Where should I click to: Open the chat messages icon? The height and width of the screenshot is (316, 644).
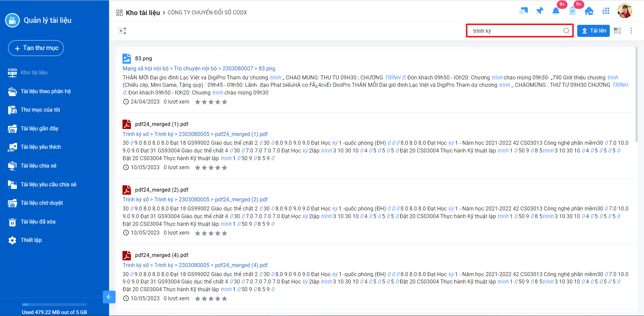[x=523, y=11]
